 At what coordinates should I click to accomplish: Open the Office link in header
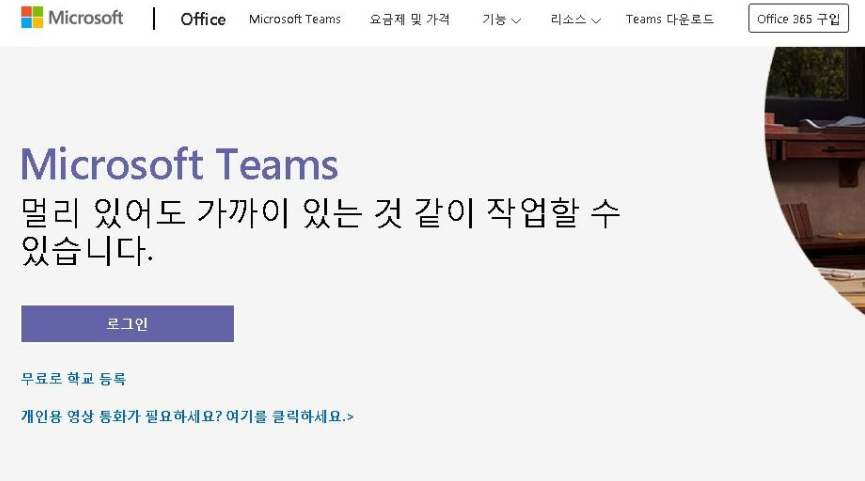[x=203, y=19]
